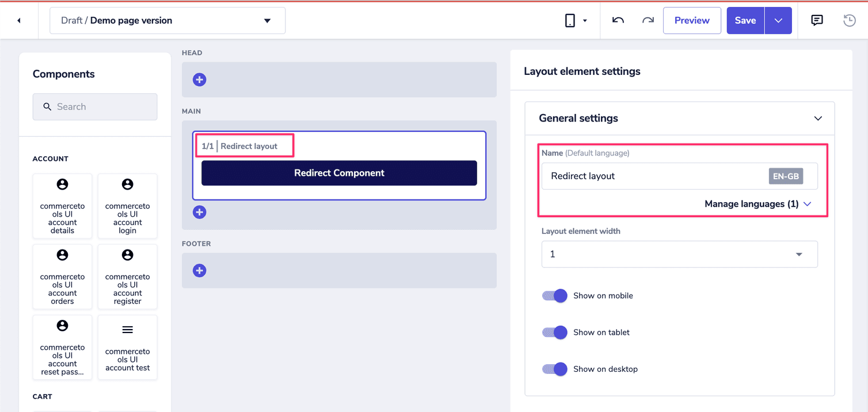The height and width of the screenshot is (412, 868).
Task: Click the Preview button
Action: tap(692, 20)
